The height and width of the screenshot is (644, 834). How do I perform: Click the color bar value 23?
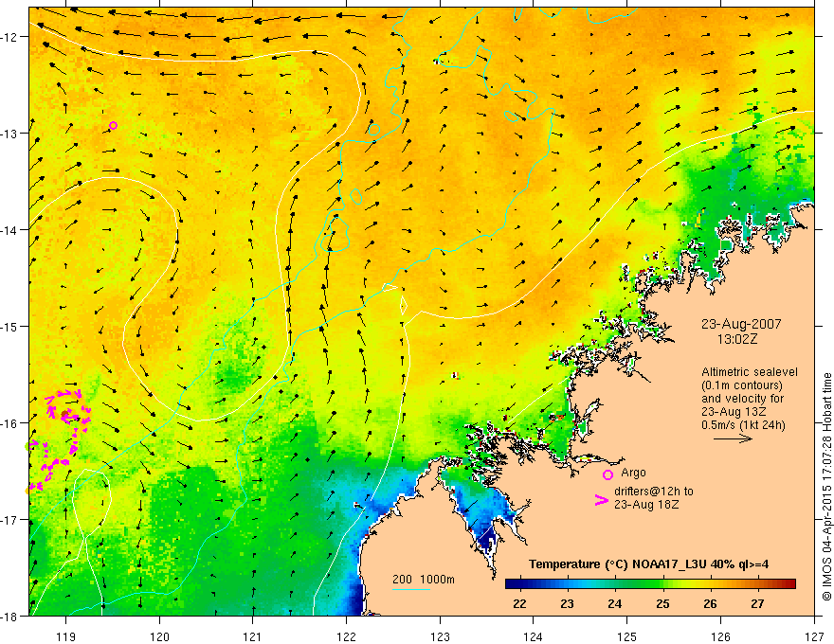click(x=567, y=603)
